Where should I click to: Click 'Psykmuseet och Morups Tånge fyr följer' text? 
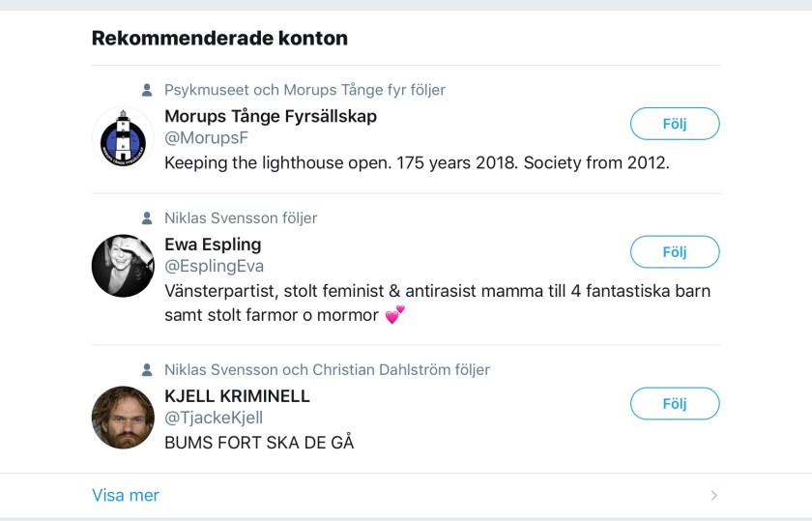tap(304, 90)
